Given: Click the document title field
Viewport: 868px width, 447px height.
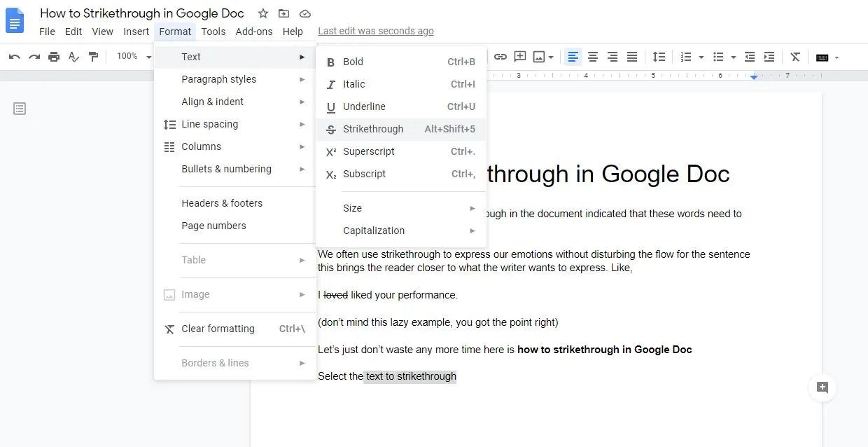Looking at the screenshot, I should (x=142, y=13).
